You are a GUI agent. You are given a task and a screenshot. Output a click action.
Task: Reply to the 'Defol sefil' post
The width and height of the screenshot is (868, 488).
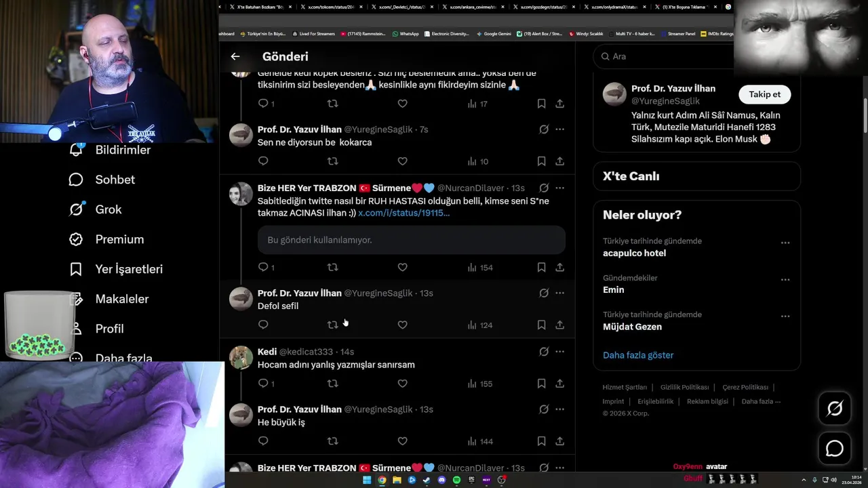263,325
